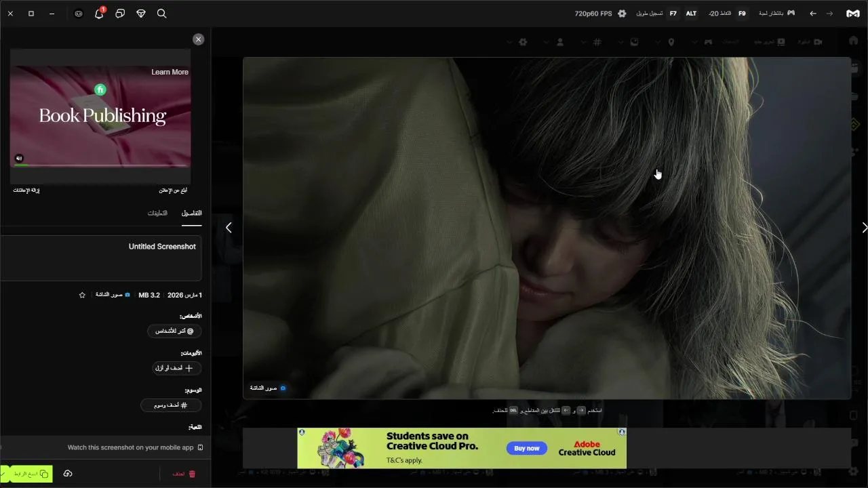Close the details side panel

point(198,39)
